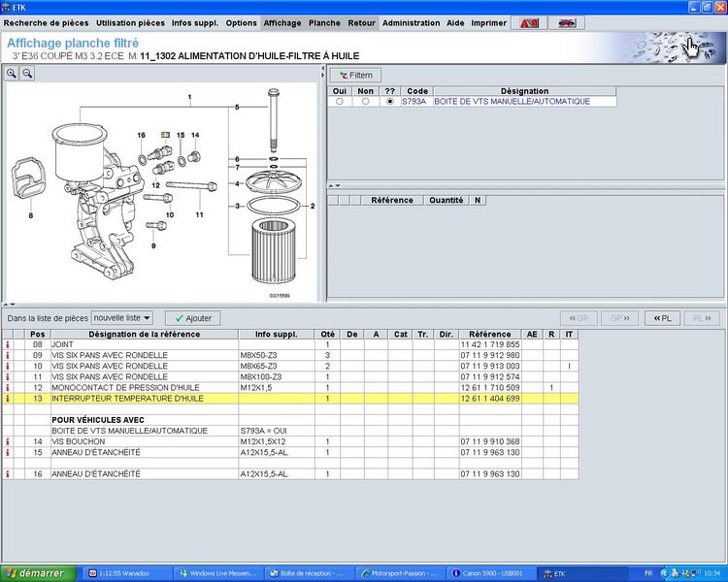Zoom out of the parts diagram
This screenshot has width=728, height=582.
(27, 74)
